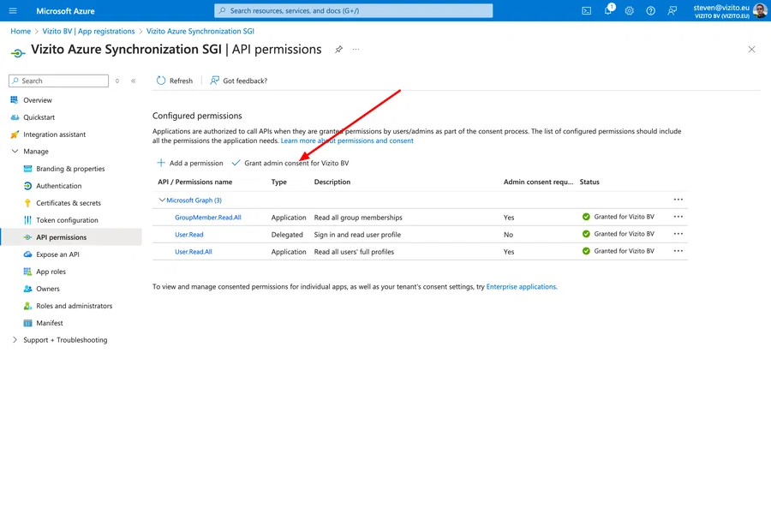Screen dimensions: 771x532
Task: Open the Cloud Shell terminal icon
Action: pyautogui.click(x=587, y=9)
